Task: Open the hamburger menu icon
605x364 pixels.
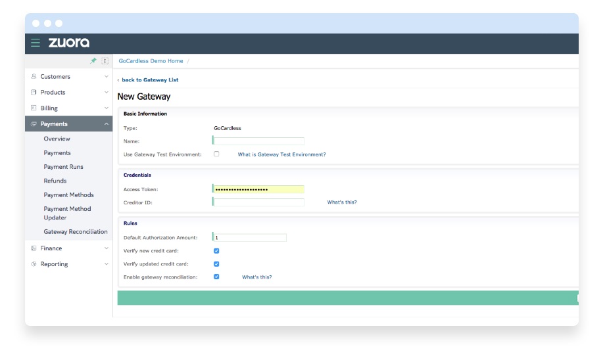Action: click(36, 43)
